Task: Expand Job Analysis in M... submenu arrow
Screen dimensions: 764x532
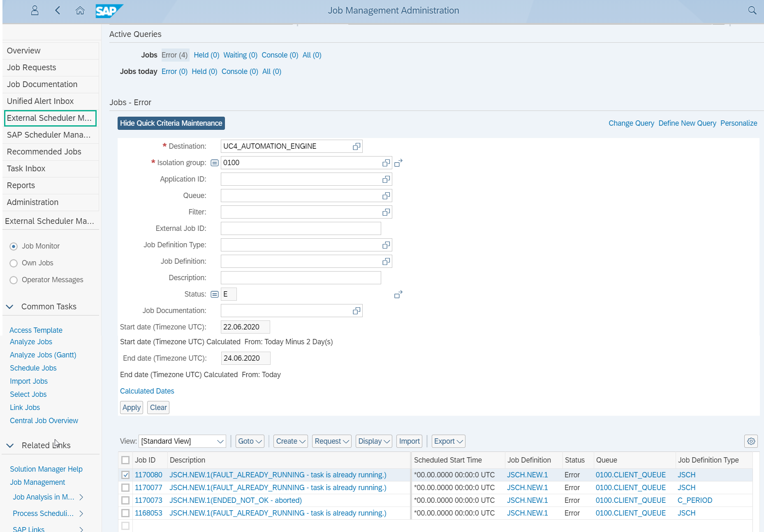Action: 81,497
